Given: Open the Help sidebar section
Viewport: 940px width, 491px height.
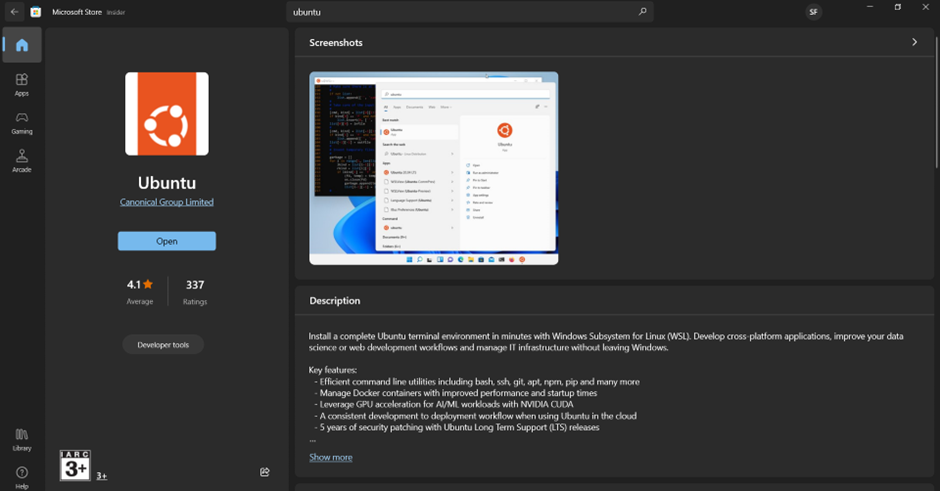Looking at the screenshot, I should pyautogui.click(x=22, y=478).
